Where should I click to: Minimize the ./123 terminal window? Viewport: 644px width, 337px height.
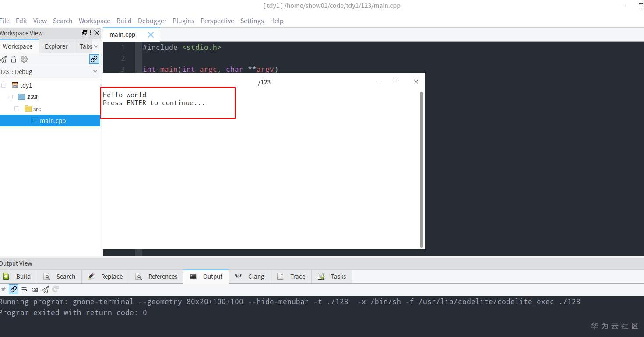coord(378,81)
